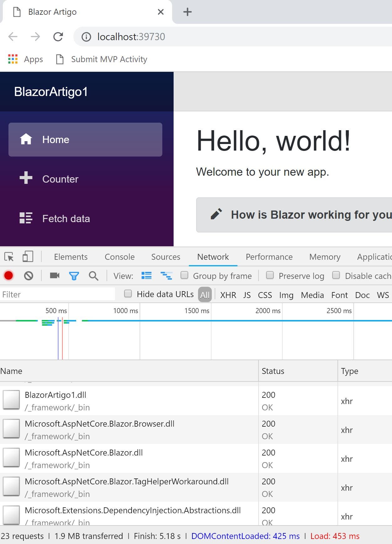This screenshot has width=392, height=544.
Task: Check Disable cache option
Action: click(x=336, y=275)
